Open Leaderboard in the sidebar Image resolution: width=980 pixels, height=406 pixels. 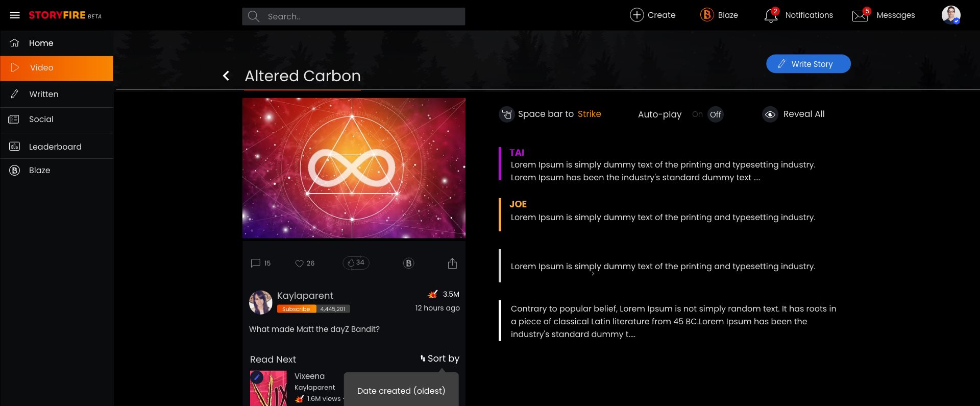click(x=57, y=147)
